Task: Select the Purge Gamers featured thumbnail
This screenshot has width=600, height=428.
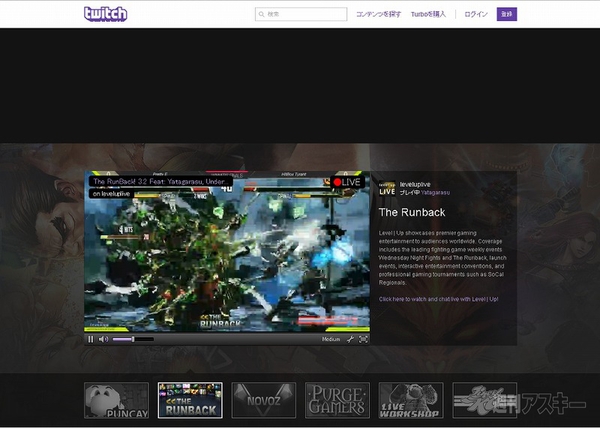Action: (x=337, y=400)
